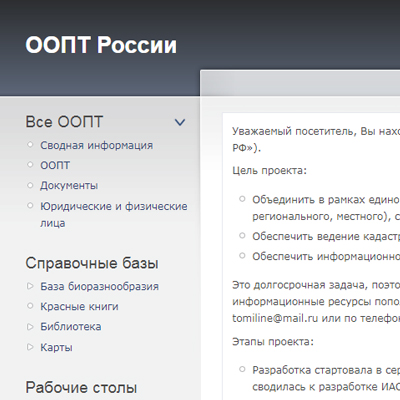Open Красные книги link

[79, 306]
